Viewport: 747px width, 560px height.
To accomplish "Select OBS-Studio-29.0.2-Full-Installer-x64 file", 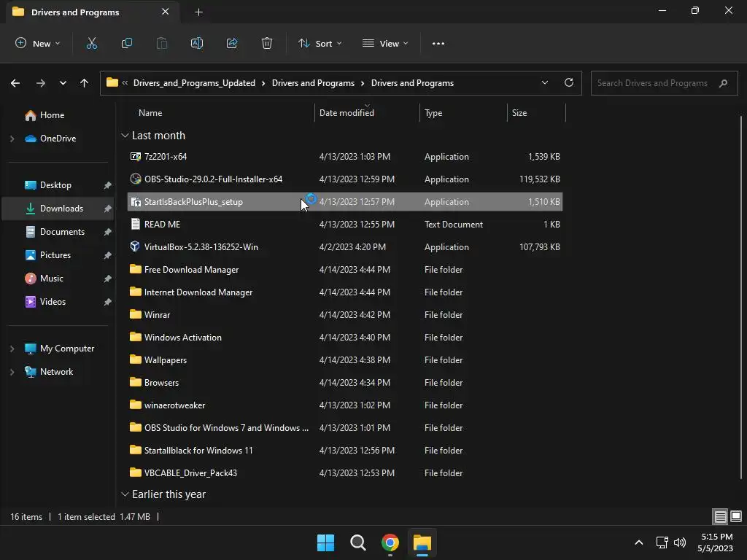I will coord(345,179).
